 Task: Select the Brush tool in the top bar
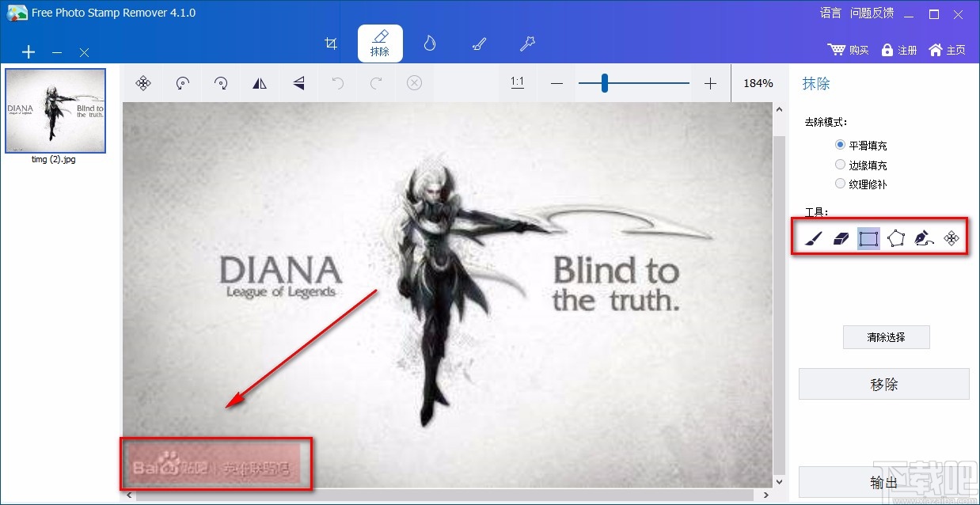[478, 44]
